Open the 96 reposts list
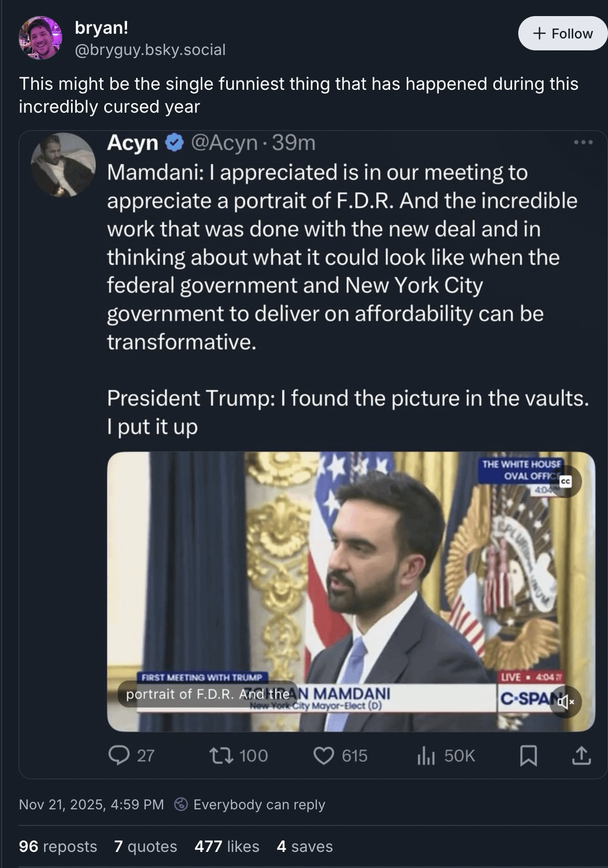The width and height of the screenshot is (608, 868). coord(58,846)
